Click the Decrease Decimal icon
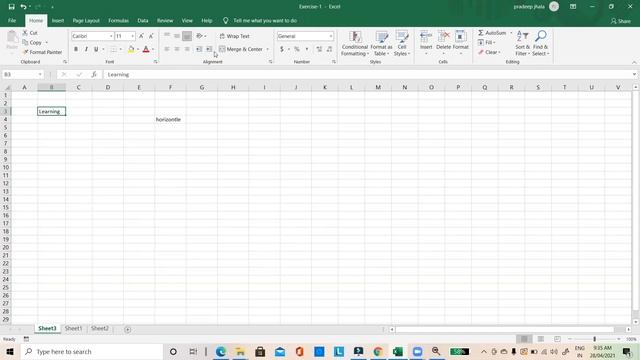 pyautogui.click(x=329, y=49)
